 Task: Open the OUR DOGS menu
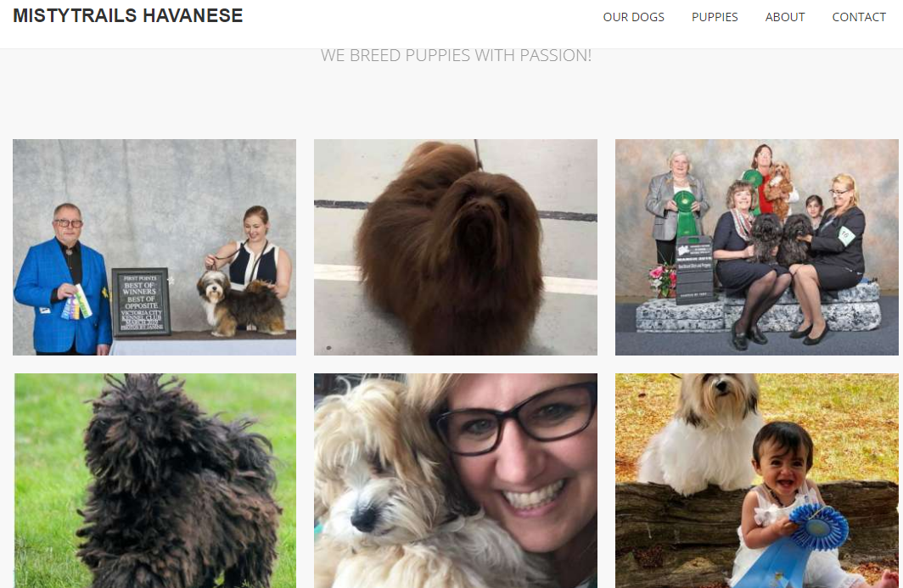click(633, 17)
